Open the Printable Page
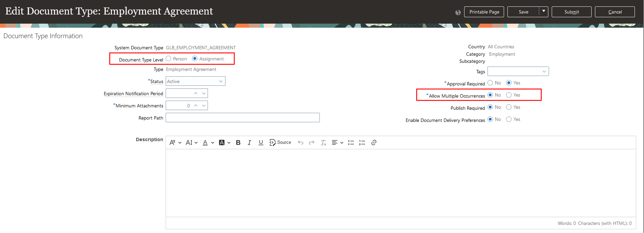The height and width of the screenshot is (233, 644). pyautogui.click(x=484, y=12)
